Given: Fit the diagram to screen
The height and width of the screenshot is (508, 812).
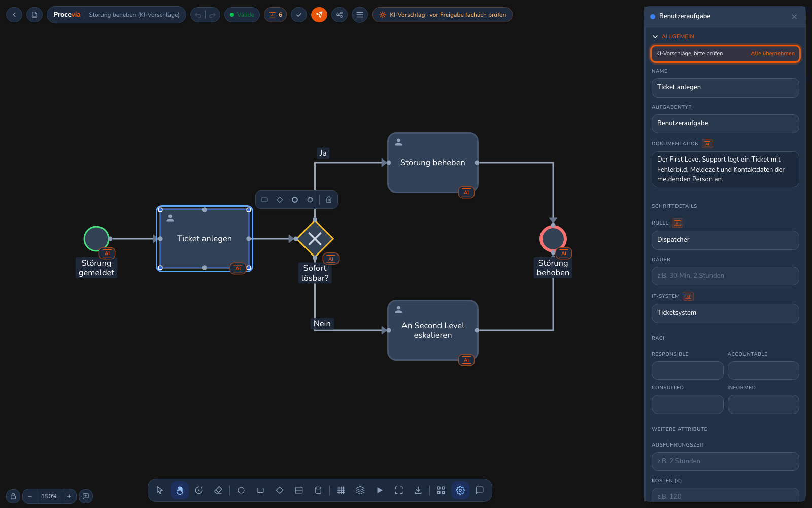Looking at the screenshot, I should [399, 490].
